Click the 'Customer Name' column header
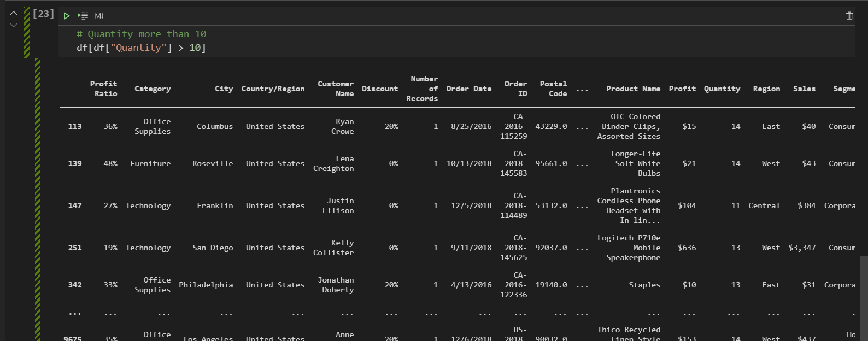Image resolution: width=868 pixels, height=341 pixels. [x=336, y=89]
